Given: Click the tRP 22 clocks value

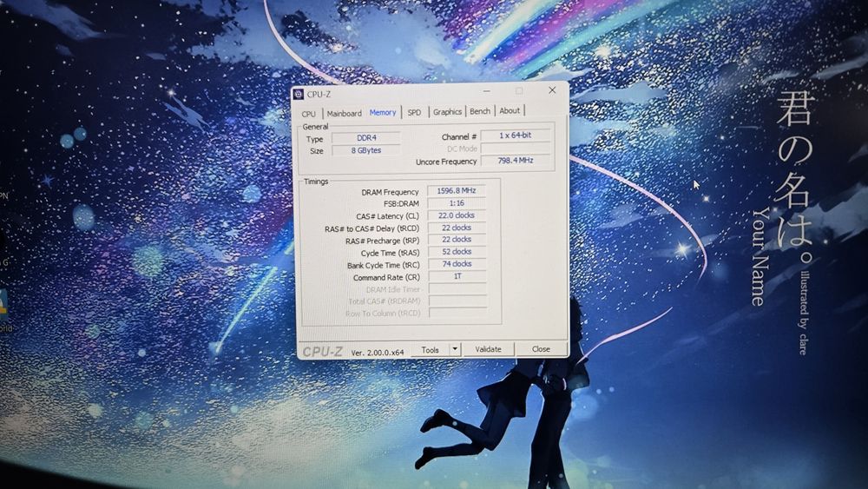Looking at the screenshot, I should pyautogui.click(x=457, y=239).
